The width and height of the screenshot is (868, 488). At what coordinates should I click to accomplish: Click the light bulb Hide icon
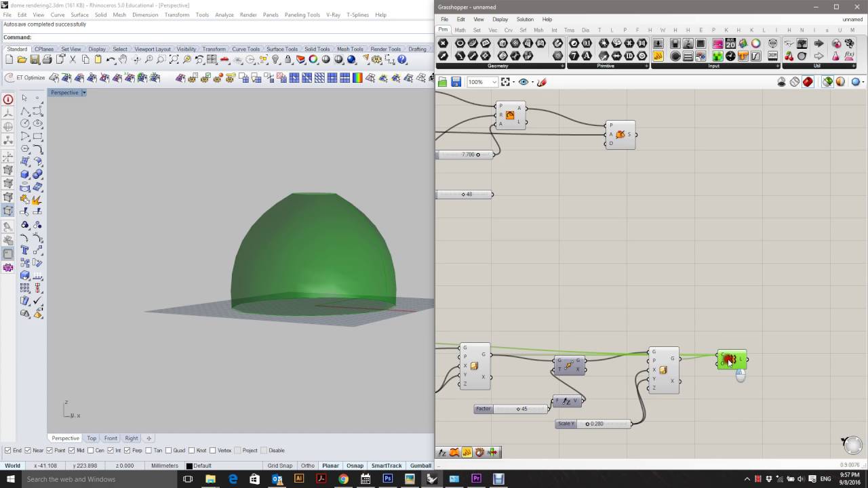pos(275,60)
